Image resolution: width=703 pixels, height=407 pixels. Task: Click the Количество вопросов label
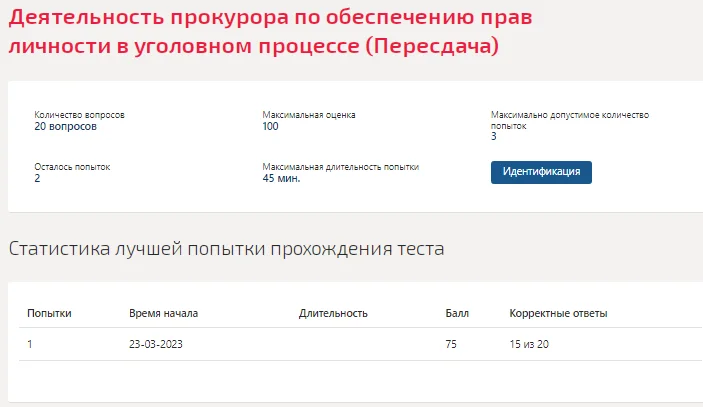pos(79,115)
